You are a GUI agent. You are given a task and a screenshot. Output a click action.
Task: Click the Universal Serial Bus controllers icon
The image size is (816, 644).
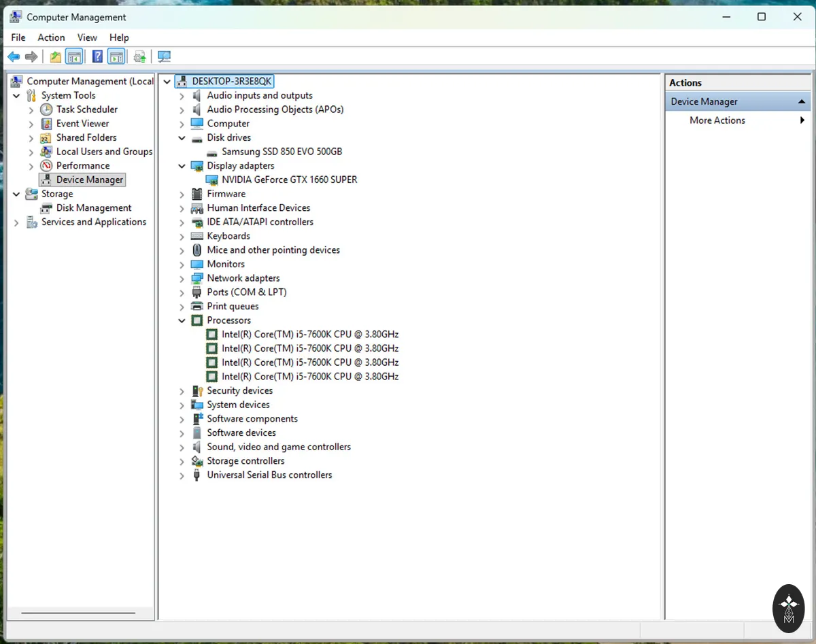(197, 475)
